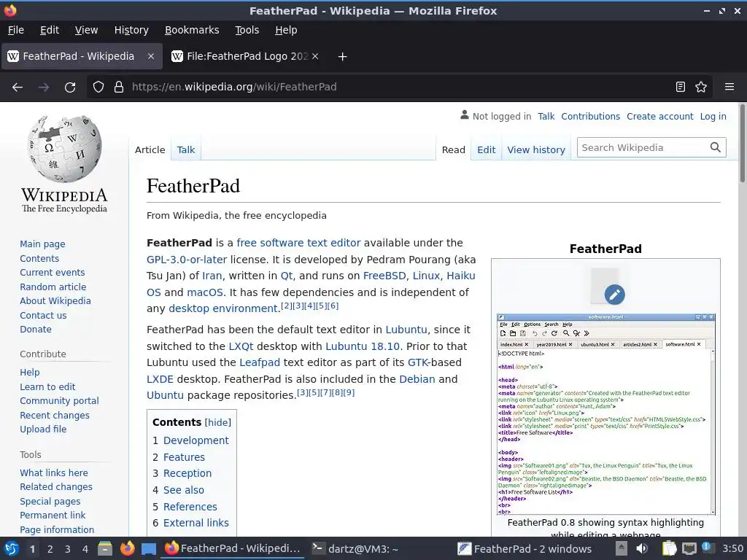
Task: Follow the free software link
Action: point(270,243)
